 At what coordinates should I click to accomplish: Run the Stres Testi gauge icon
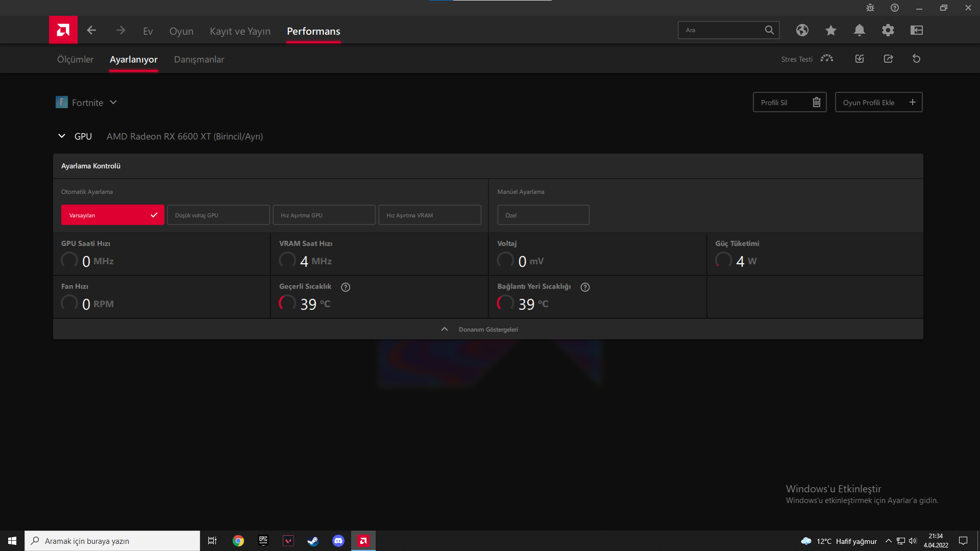pos(826,59)
